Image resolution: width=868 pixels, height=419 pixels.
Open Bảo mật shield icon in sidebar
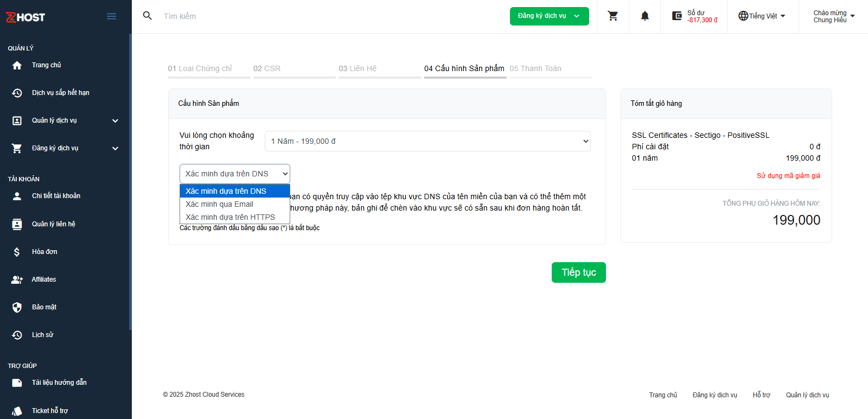pyautogui.click(x=17, y=307)
